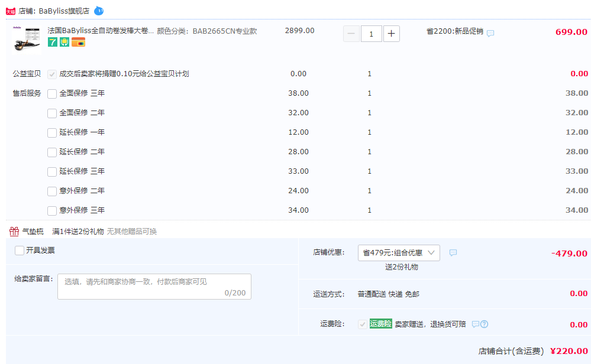Click the orange credit card payment badge

tap(79, 42)
